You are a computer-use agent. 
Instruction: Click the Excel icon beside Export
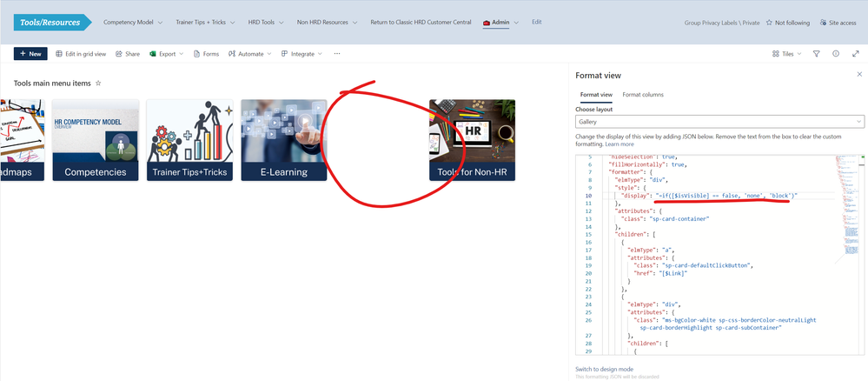point(153,54)
